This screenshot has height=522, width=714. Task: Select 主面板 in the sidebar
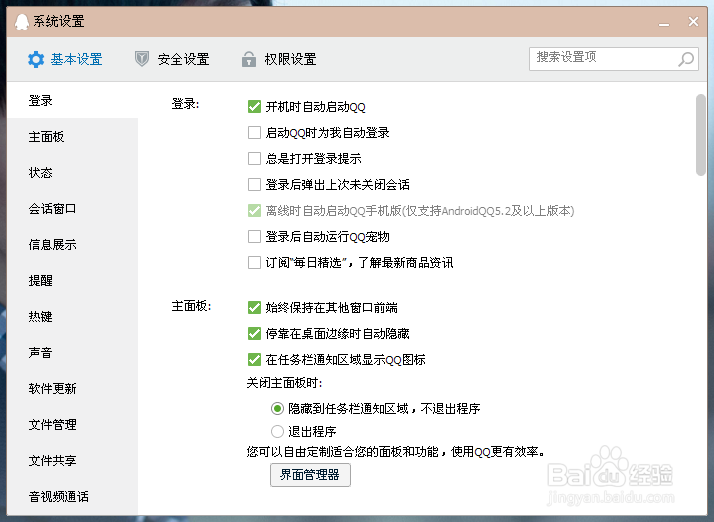click(72, 136)
